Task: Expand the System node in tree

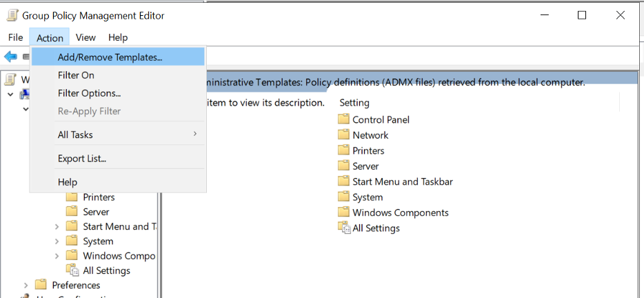Action: [x=57, y=241]
